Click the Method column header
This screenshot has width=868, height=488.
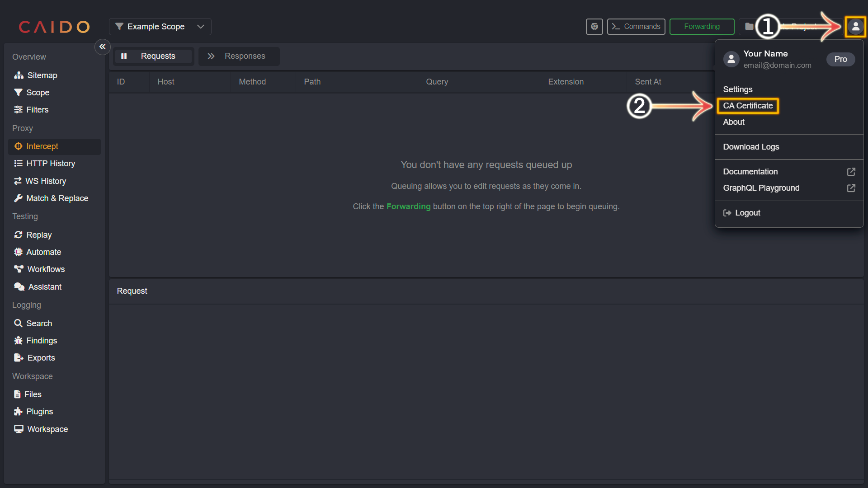point(252,82)
